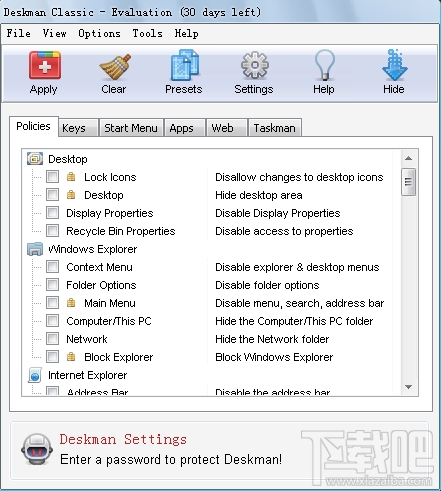Viewport: 441px width, 491px height.
Task: Check the Desktop hide-area checkbox
Action: [x=53, y=195]
